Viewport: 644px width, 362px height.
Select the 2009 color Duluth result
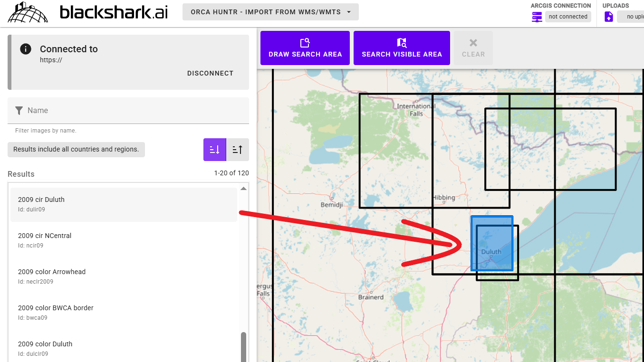click(124, 348)
